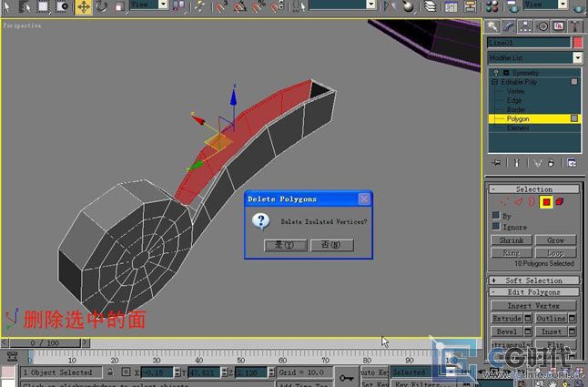This screenshot has width=588, height=387.
Task: Activate the Select and Rotate tool
Action: [x=101, y=6]
